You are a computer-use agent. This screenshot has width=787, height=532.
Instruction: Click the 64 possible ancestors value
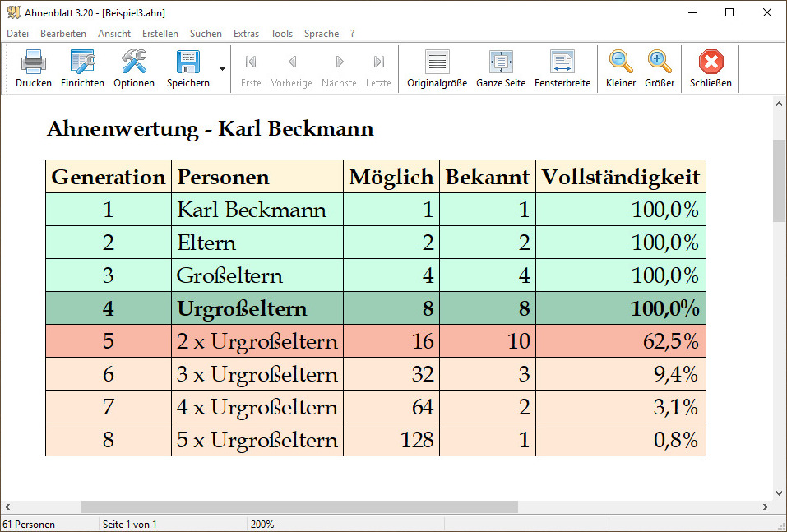(423, 407)
